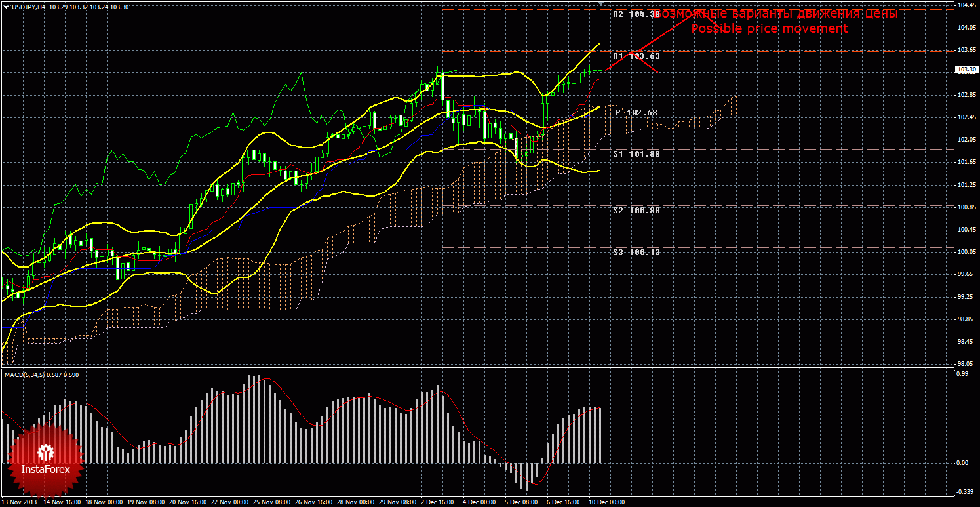Click the gray chart shift marker triangle

coord(602,3)
